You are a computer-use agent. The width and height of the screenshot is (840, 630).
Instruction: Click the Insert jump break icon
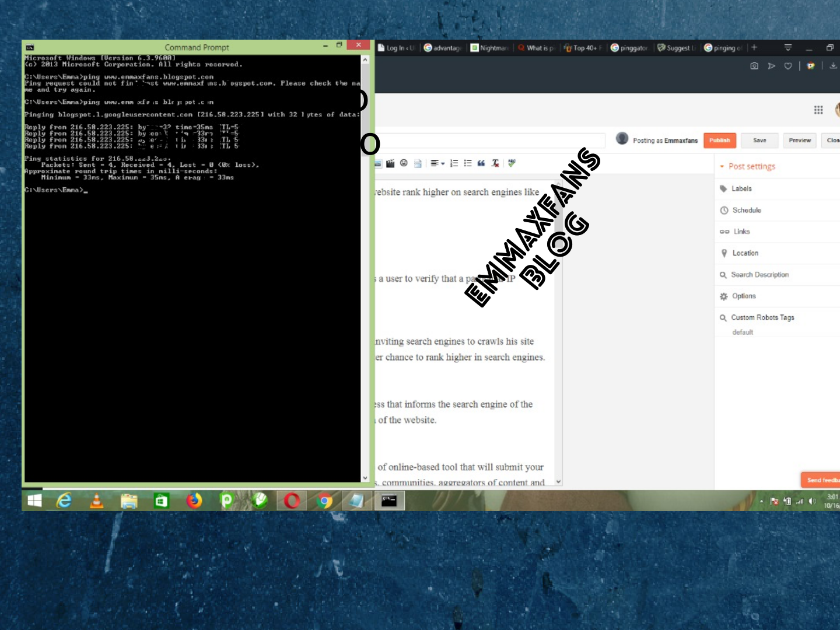(x=419, y=163)
